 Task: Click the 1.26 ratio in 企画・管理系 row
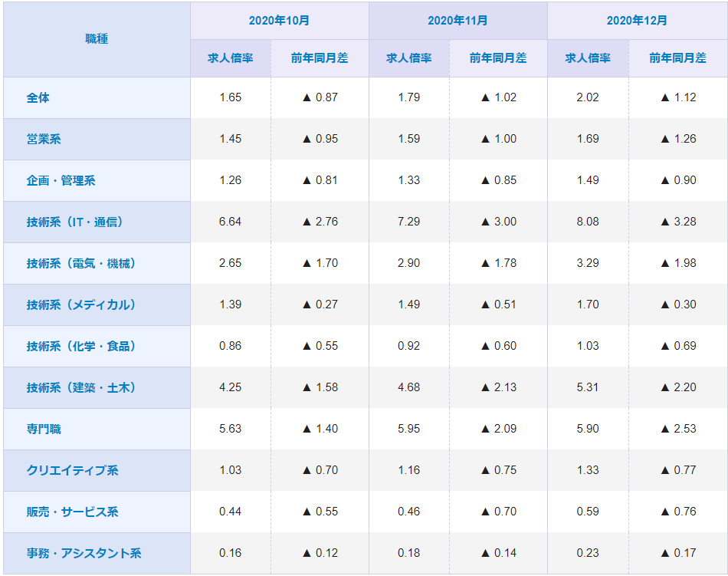click(x=231, y=180)
